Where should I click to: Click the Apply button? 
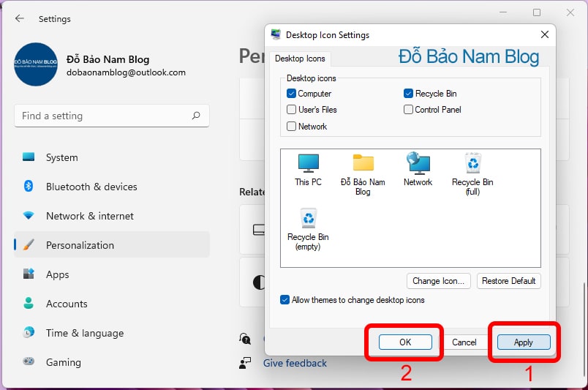[x=524, y=342]
